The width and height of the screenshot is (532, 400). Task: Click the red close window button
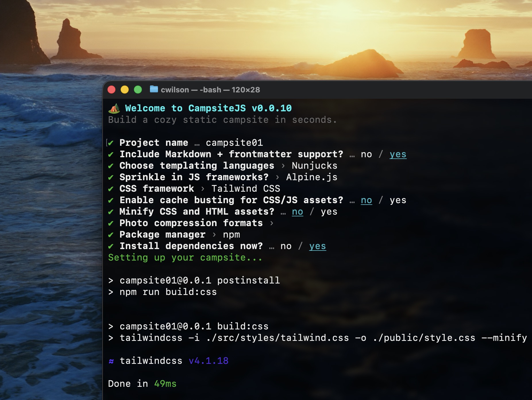(x=111, y=90)
